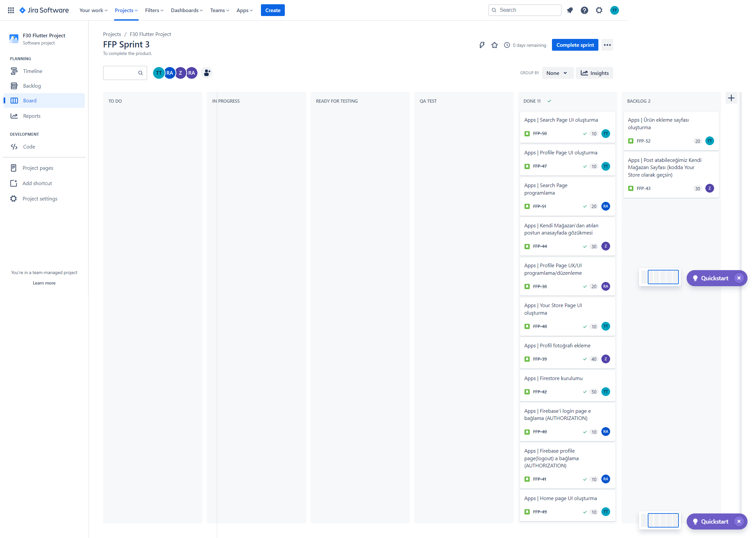Star the FFP Sprint 3 sprint
This screenshot has height=538, width=756.
point(494,45)
